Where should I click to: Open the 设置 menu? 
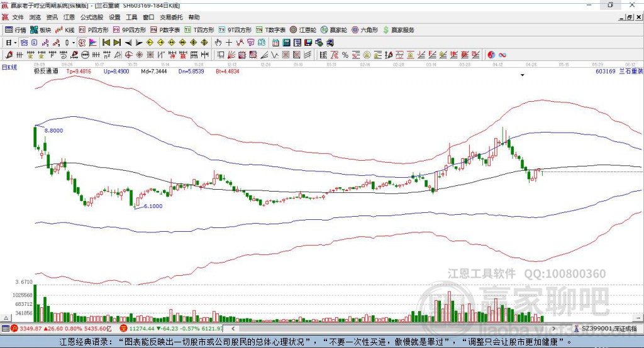pyautogui.click(x=114, y=17)
